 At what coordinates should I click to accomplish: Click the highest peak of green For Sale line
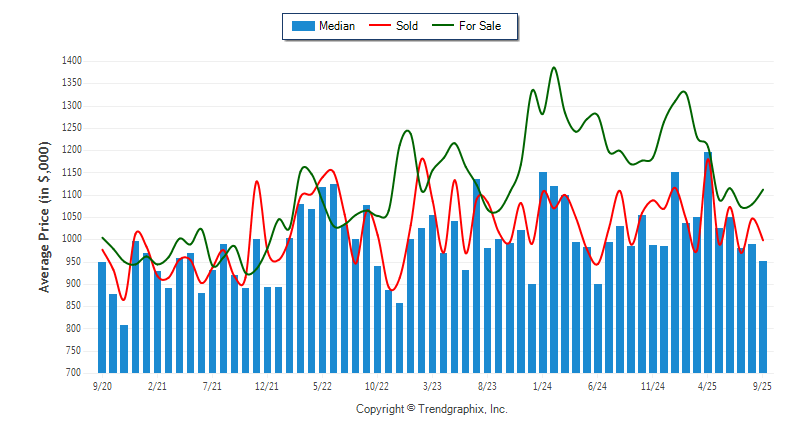tap(554, 68)
